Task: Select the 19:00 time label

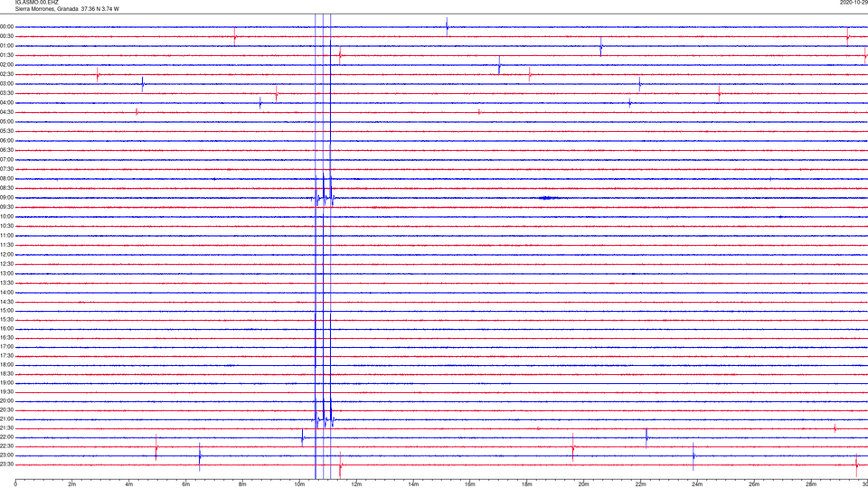Action: coord(6,383)
